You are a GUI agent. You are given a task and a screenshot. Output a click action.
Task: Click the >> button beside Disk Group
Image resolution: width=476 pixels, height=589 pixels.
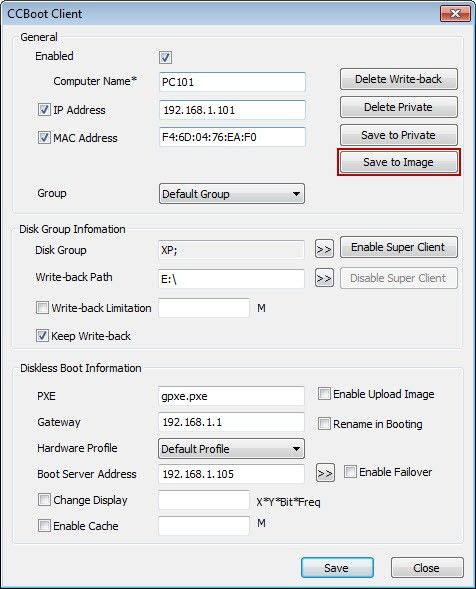coord(324,249)
